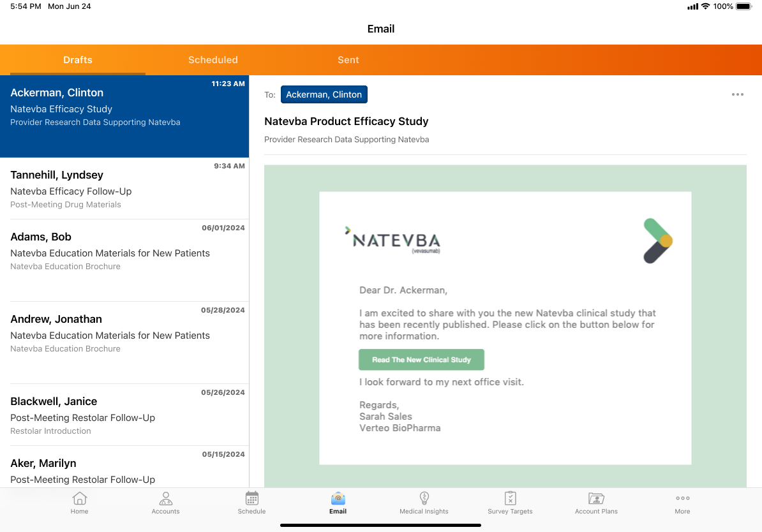Viewport: 762px width, 532px height.
Task: Tap the Ackerman, Clinton recipient chip
Action: (x=324, y=94)
